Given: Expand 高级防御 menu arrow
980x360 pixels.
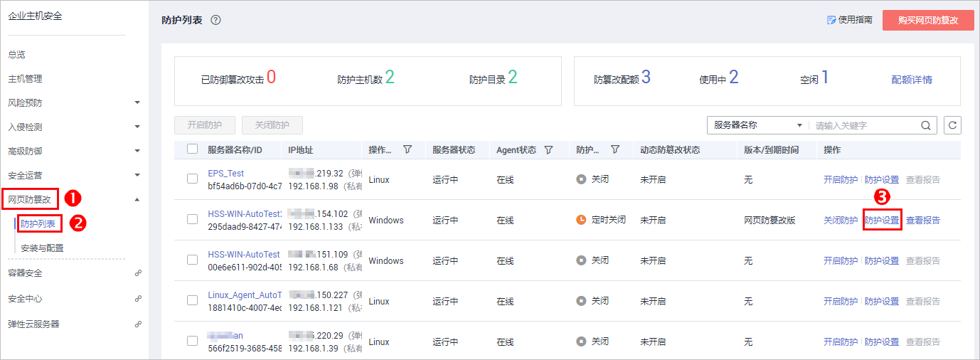Looking at the screenshot, I should [137, 151].
